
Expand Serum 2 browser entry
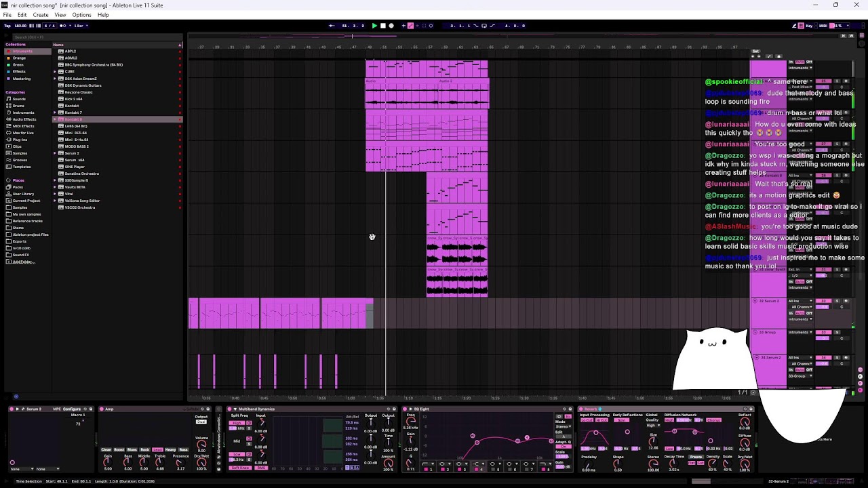[55, 153]
